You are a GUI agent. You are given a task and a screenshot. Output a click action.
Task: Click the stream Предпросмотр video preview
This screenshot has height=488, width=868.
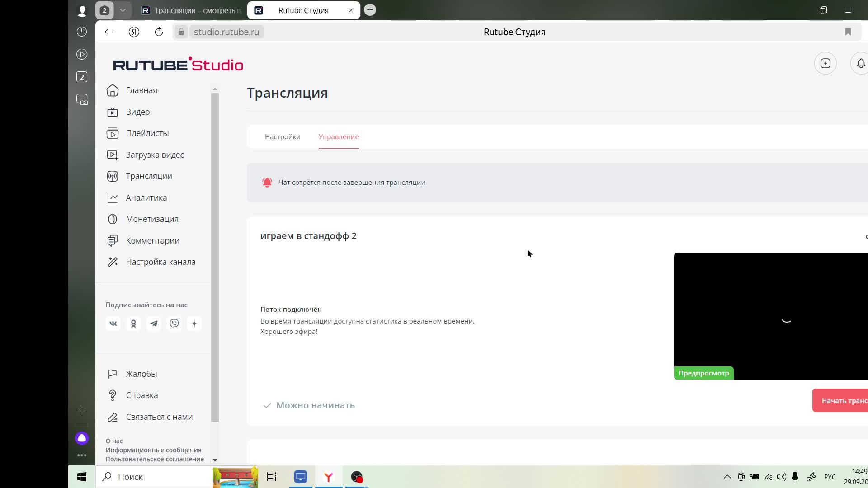pos(771,316)
